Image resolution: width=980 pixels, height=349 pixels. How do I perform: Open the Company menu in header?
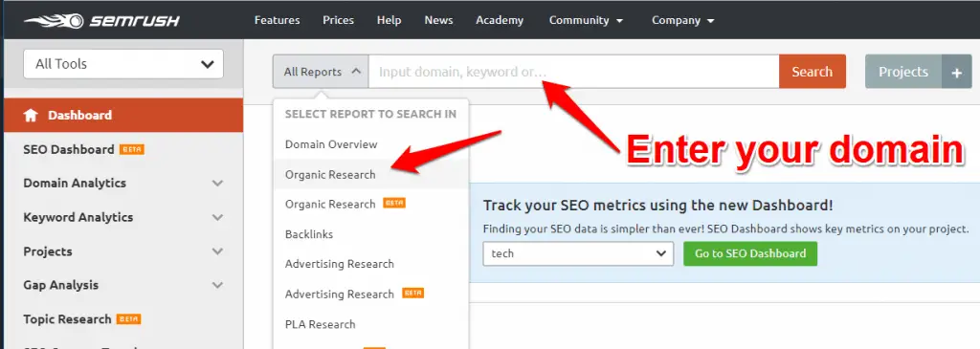coord(683,20)
